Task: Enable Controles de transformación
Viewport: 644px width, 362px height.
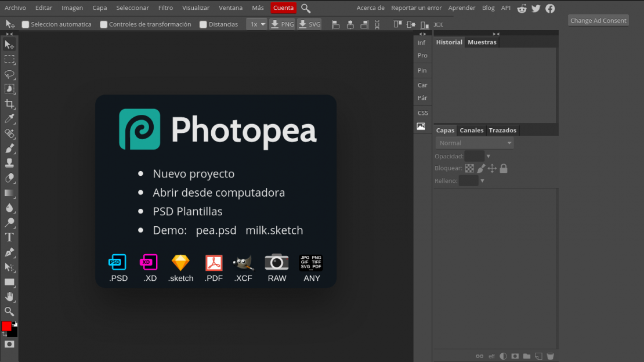Action: 104,24
